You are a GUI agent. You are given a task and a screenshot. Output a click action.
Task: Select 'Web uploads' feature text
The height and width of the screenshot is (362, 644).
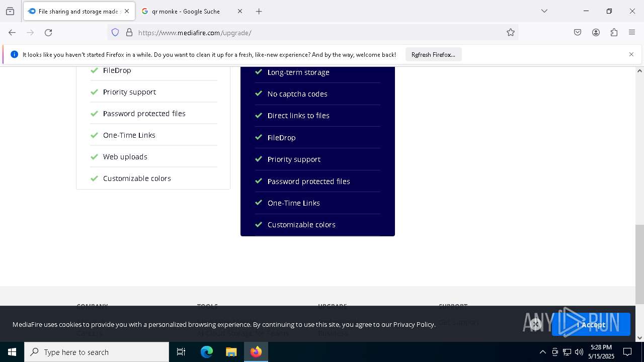pos(125,157)
